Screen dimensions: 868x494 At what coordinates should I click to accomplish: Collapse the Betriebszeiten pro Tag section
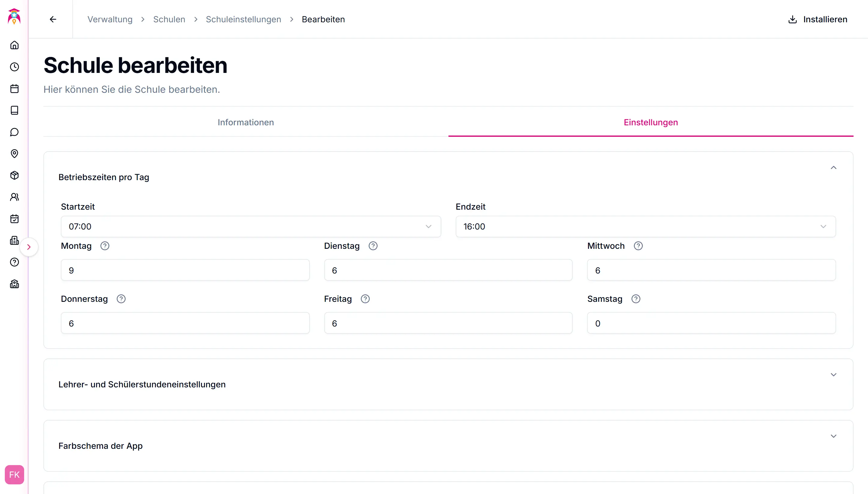833,167
